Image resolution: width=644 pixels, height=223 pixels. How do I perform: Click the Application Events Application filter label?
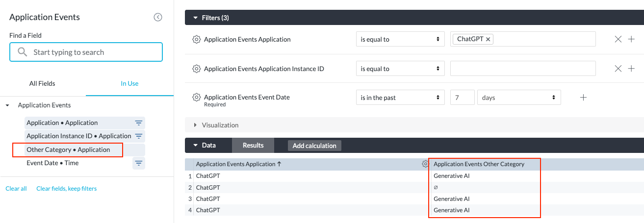247,39
